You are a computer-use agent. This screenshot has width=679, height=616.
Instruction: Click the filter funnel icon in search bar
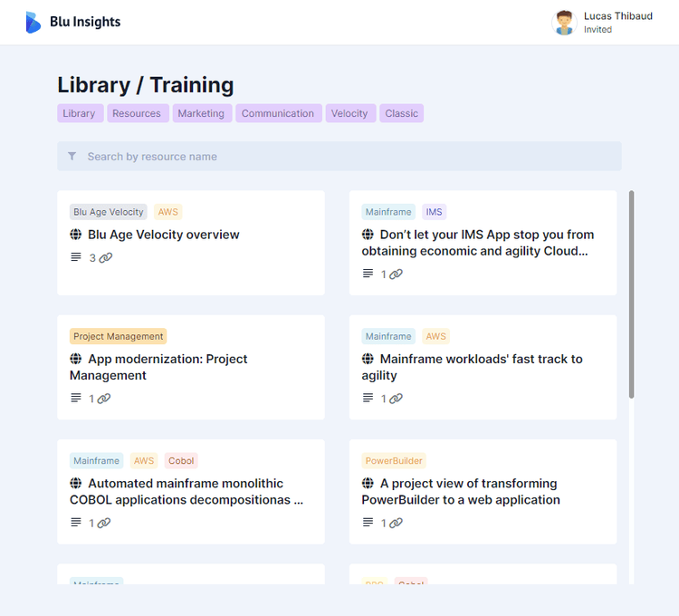coord(72,157)
